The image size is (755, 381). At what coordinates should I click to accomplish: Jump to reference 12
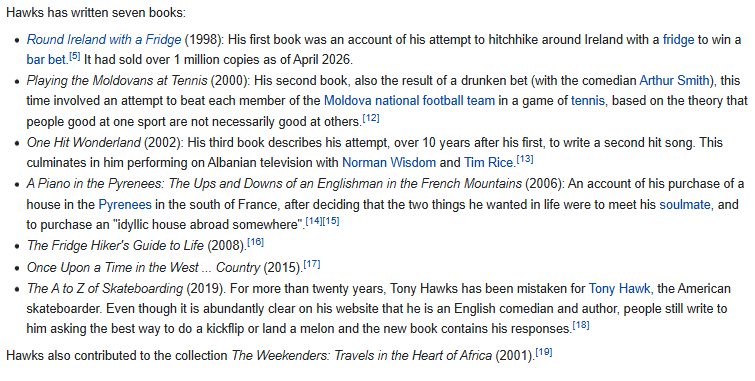[x=371, y=118]
